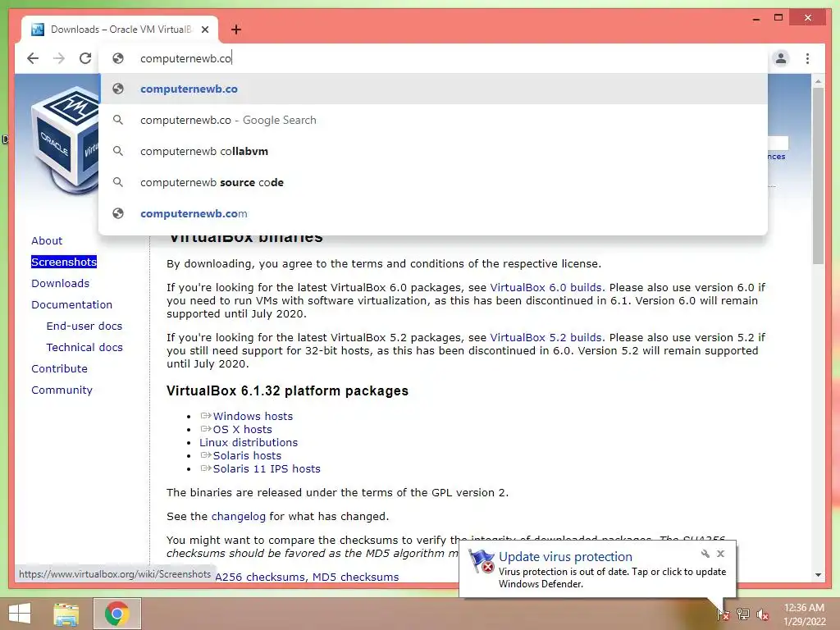840x630 pixels.
Task: Open the Technical docs link
Action: click(x=84, y=347)
